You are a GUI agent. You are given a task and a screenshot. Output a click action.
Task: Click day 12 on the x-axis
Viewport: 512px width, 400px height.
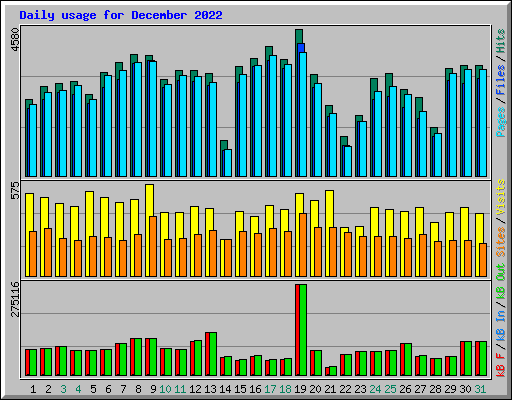195,389
